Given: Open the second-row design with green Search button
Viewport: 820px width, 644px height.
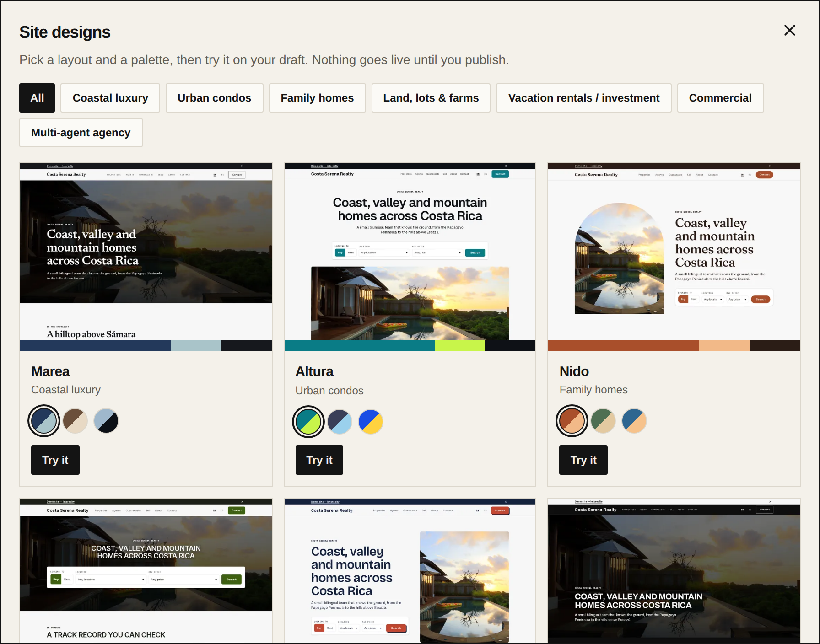Looking at the screenshot, I should point(146,571).
